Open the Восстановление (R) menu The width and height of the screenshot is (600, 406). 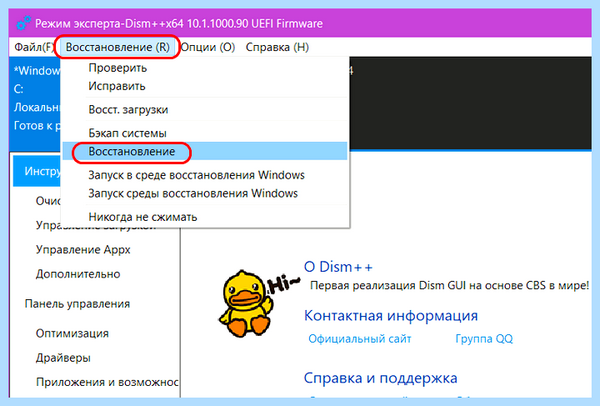pos(117,47)
